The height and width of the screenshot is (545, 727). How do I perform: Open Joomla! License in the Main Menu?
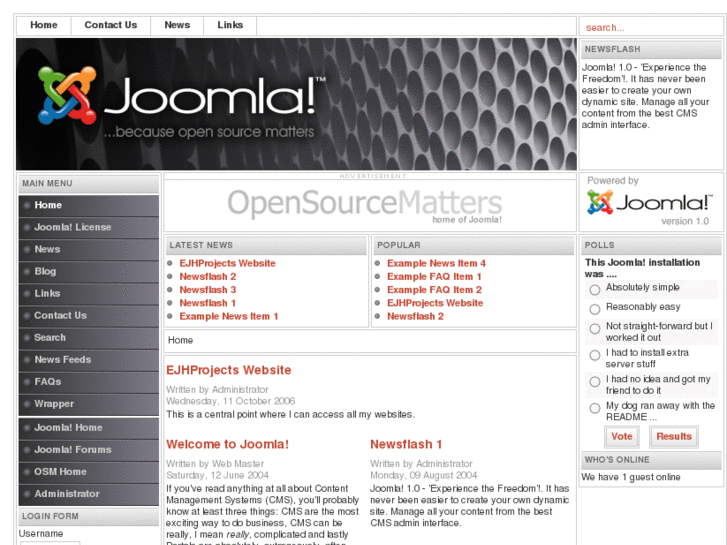pyautogui.click(x=89, y=227)
